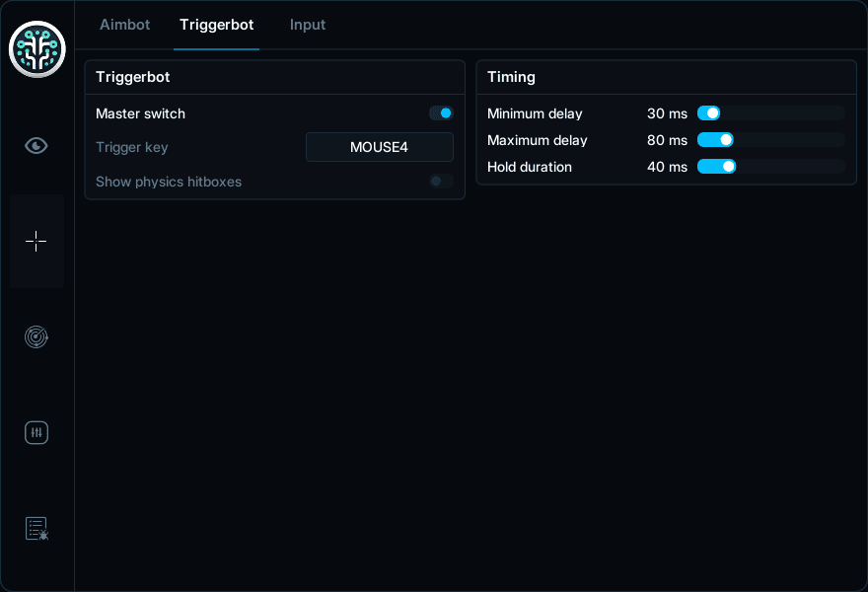
Task: Click the "Show physics hitboxes" label
Action: (169, 182)
